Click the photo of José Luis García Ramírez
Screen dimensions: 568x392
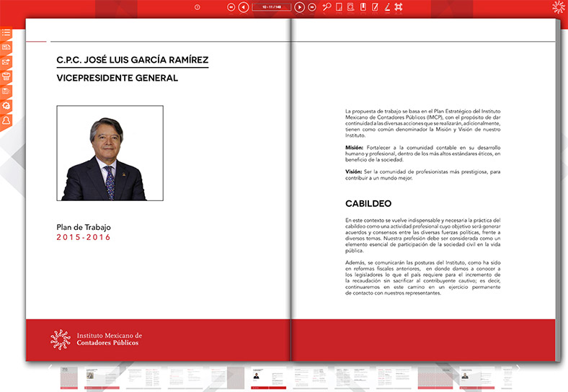click(x=110, y=153)
